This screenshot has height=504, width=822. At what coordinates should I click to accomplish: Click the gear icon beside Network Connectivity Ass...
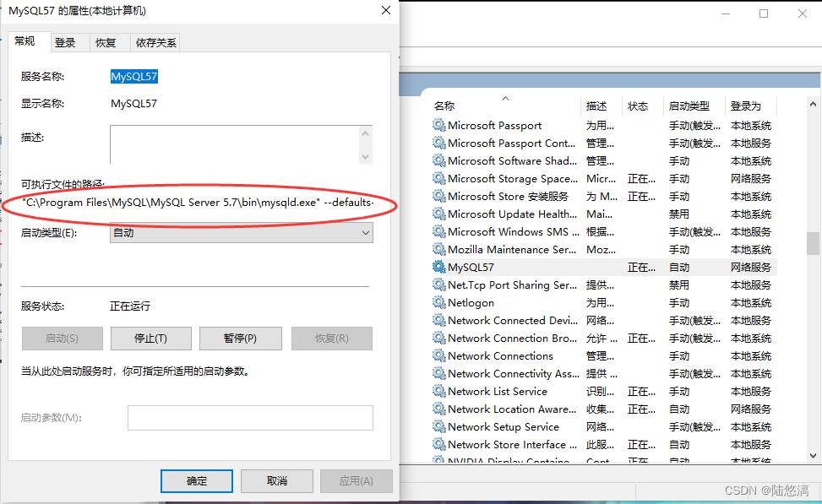click(438, 373)
